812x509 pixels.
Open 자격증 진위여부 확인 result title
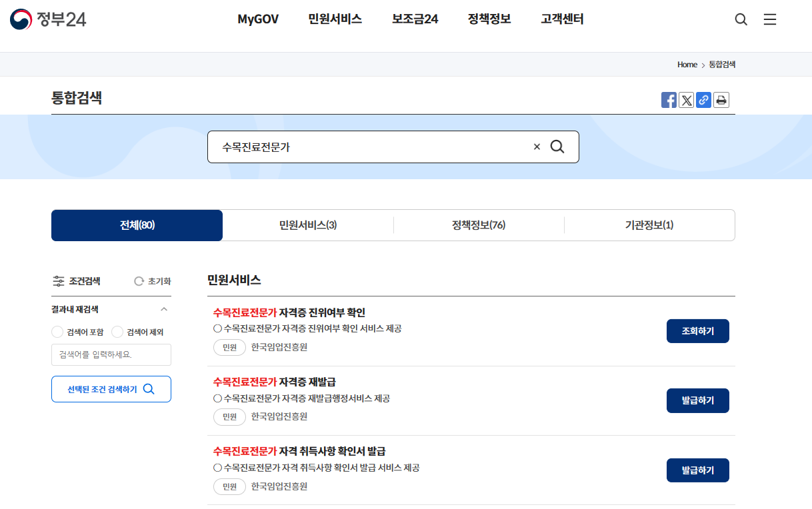pos(289,312)
